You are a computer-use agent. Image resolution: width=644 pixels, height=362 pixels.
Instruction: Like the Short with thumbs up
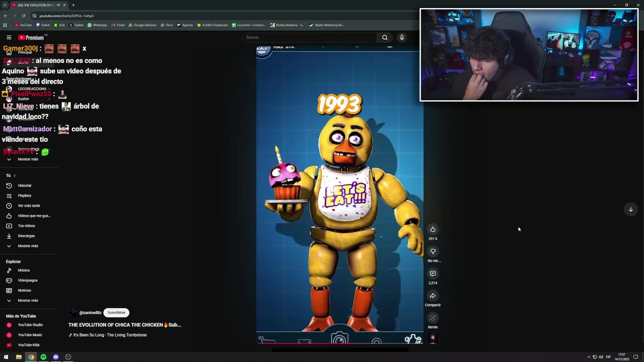433,229
